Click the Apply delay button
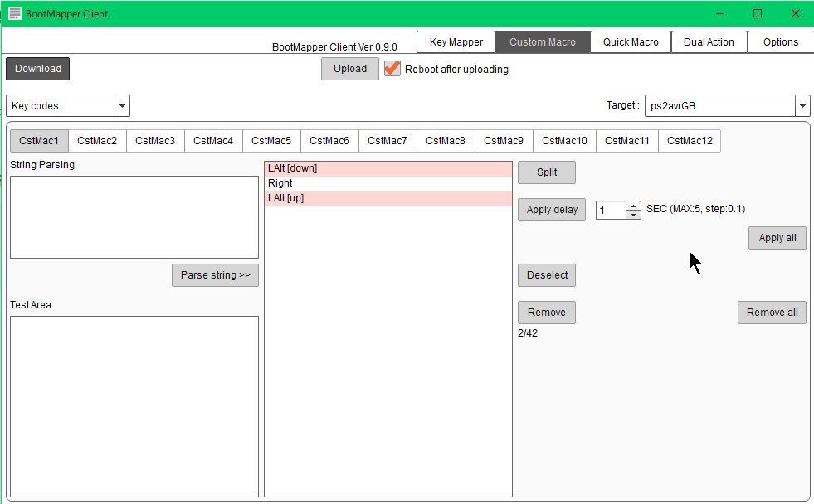The image size is (814, 504). 552,210
